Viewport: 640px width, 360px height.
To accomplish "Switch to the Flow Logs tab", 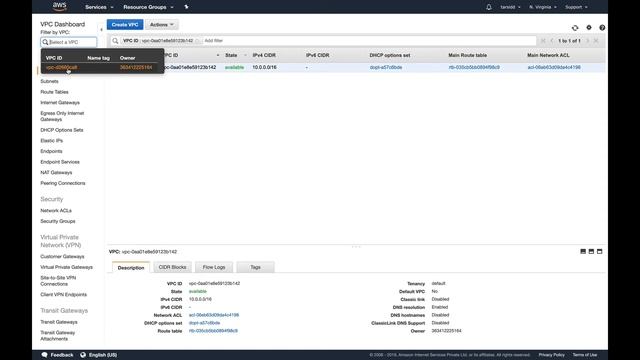I will 214,267.
